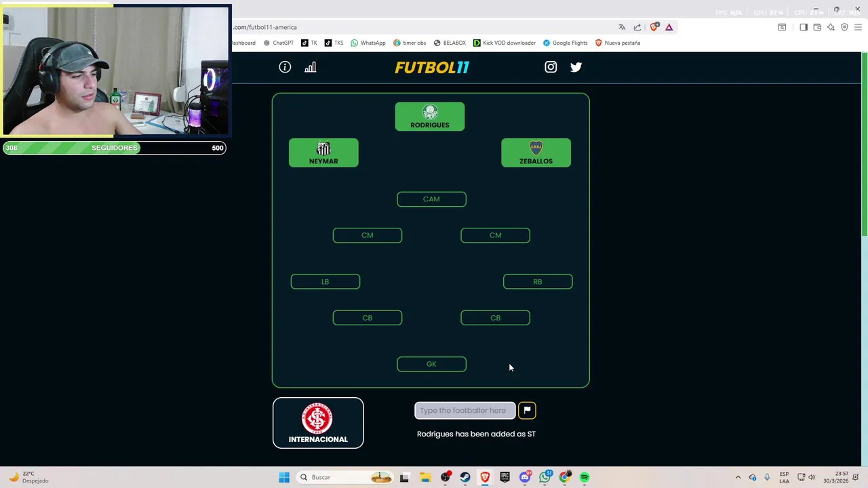Open the Brave Wallet icon

click(x=817, y=27)
